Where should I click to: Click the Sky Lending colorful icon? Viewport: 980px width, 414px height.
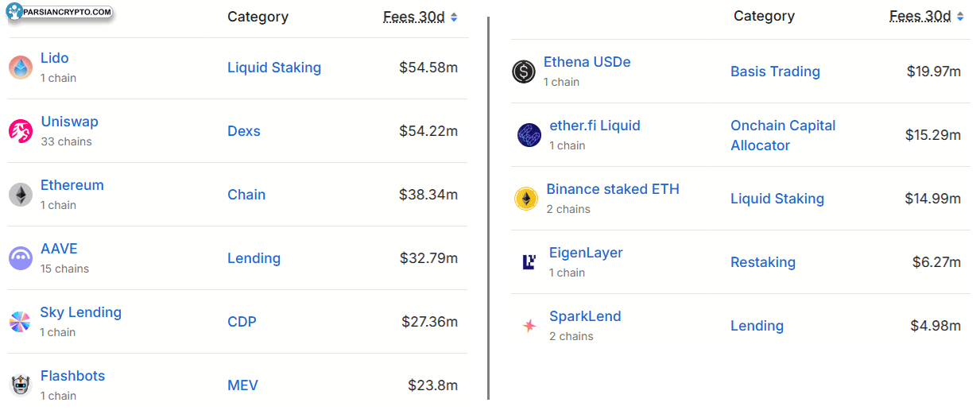(21, 322)
